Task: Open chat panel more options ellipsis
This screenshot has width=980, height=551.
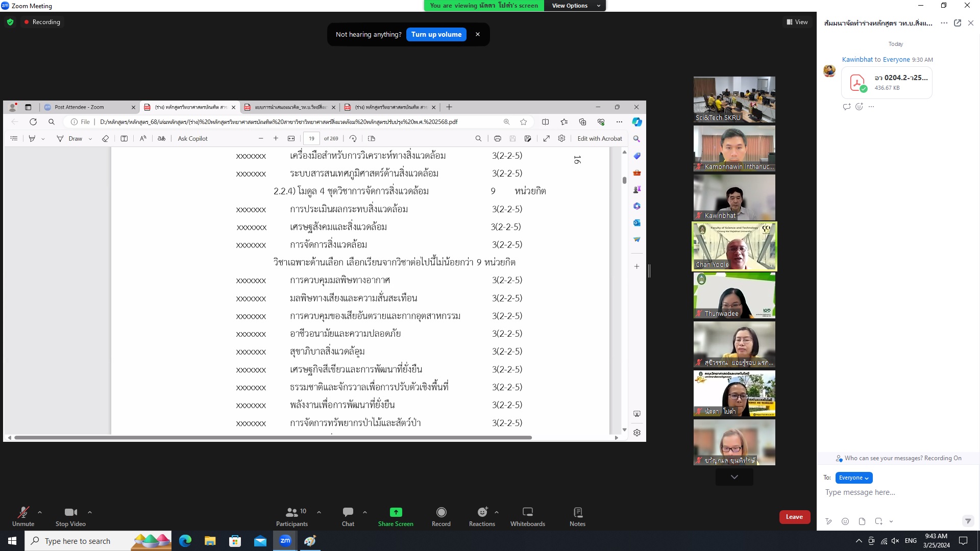Action: click(944, 23)
